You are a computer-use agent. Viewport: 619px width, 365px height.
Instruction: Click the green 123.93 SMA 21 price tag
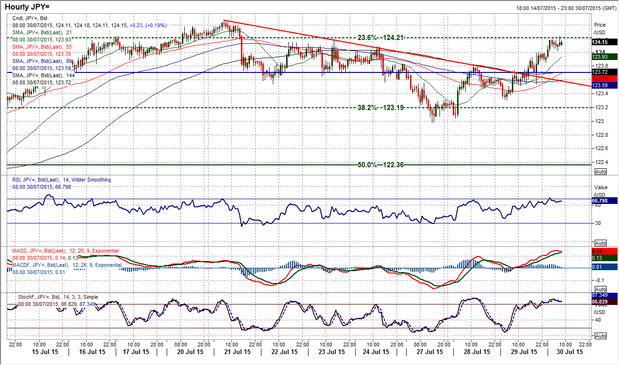click(604, 57)
